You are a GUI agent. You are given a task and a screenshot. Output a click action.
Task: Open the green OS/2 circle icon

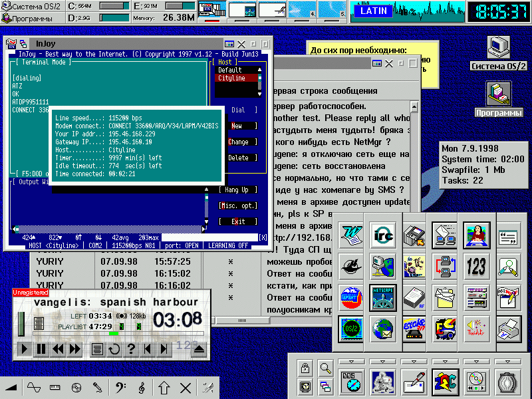coord(351,329)
